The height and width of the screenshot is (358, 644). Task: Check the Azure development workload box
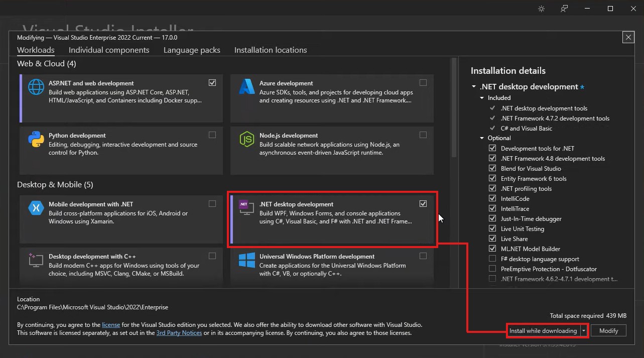point(423,82)
